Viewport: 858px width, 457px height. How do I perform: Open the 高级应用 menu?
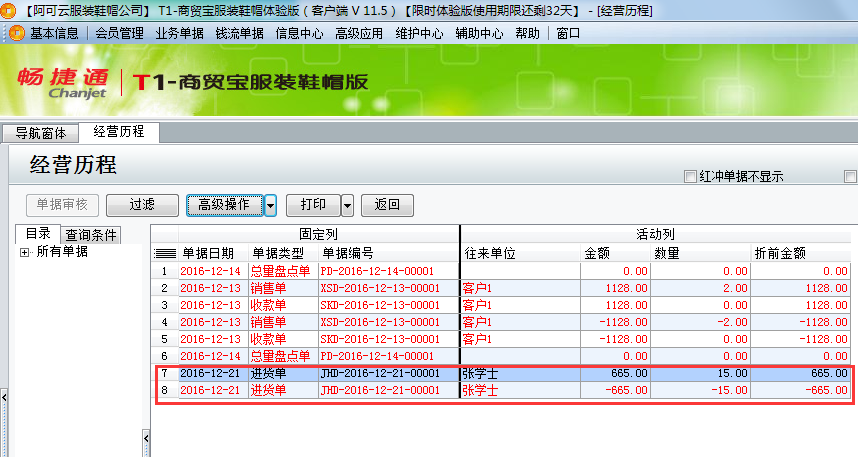coord(359,33)
